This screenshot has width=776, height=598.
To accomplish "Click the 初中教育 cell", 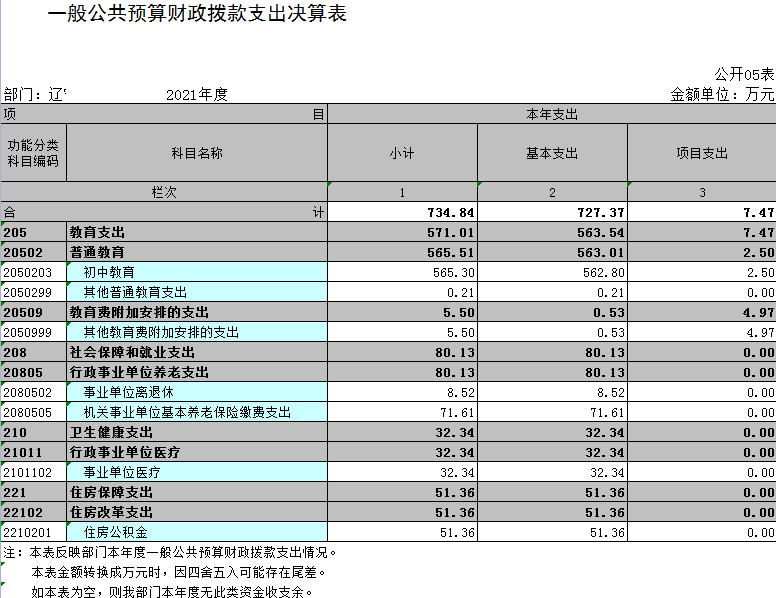I will [x=197, y=272].
